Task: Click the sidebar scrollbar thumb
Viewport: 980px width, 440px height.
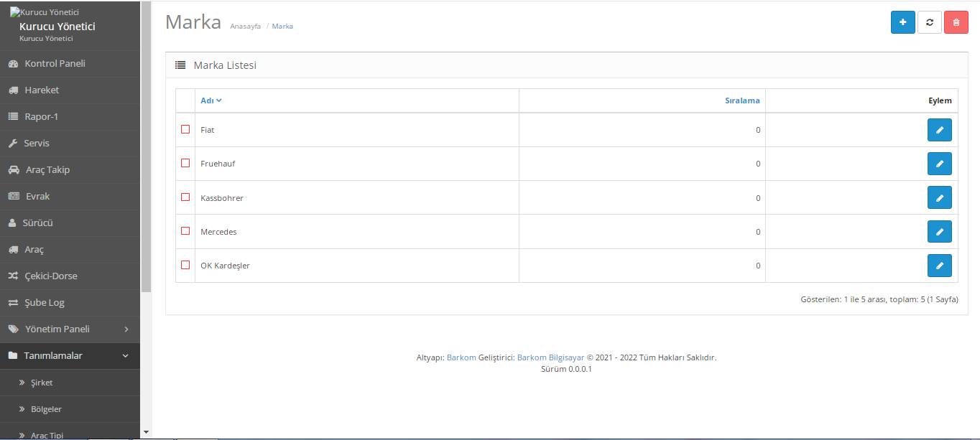Action: pyautogui.click(x=147, y=147)
